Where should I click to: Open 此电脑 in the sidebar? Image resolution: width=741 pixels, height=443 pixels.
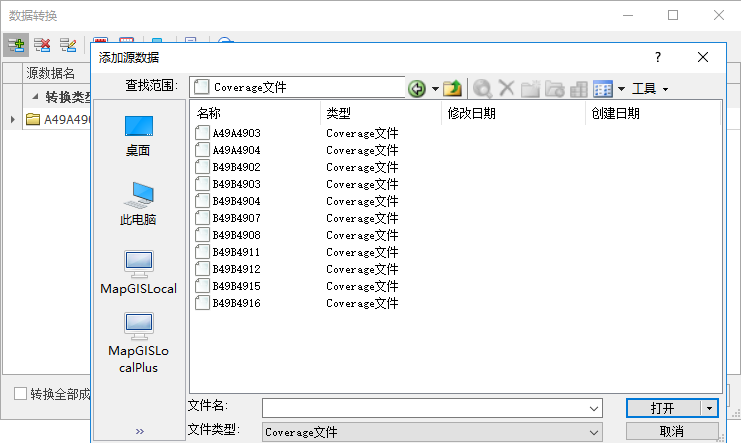click(x=138, y=204)
